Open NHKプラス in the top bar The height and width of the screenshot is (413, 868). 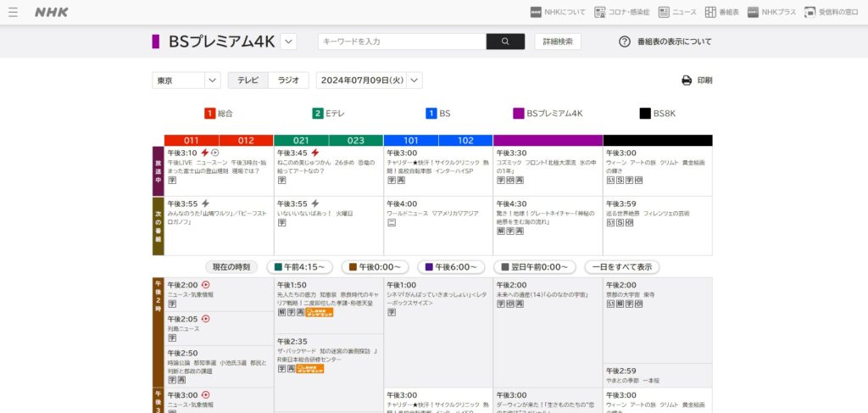771,12
